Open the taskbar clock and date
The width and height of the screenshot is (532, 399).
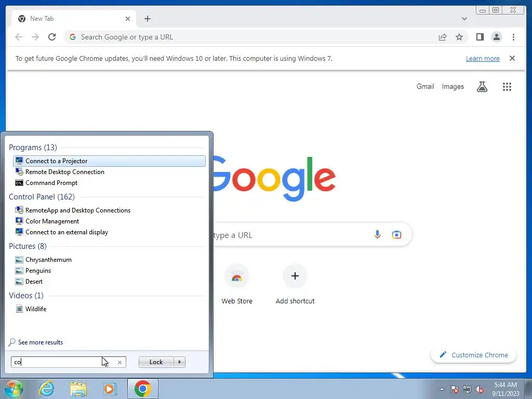506,389
